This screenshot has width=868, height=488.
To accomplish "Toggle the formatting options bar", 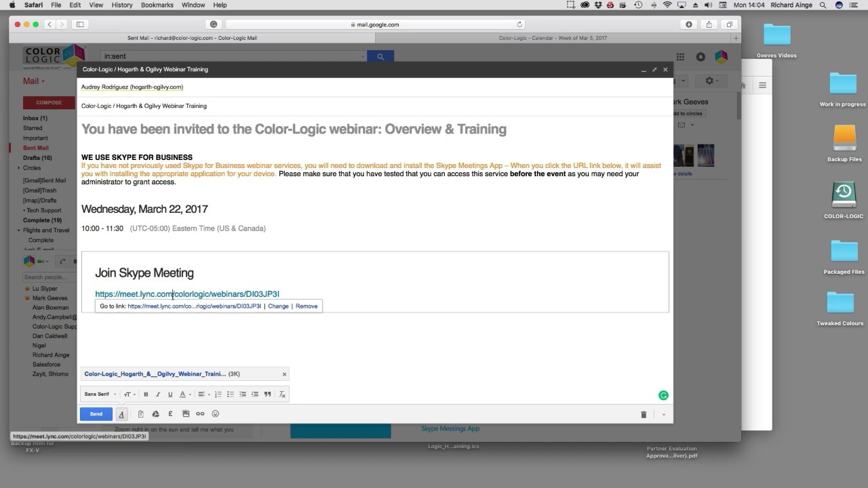I will (x=121, y=414).
